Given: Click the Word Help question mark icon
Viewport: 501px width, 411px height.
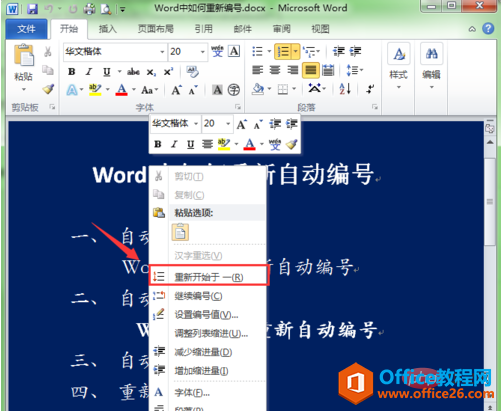Looking at the screenshot, I should point(488,29).
